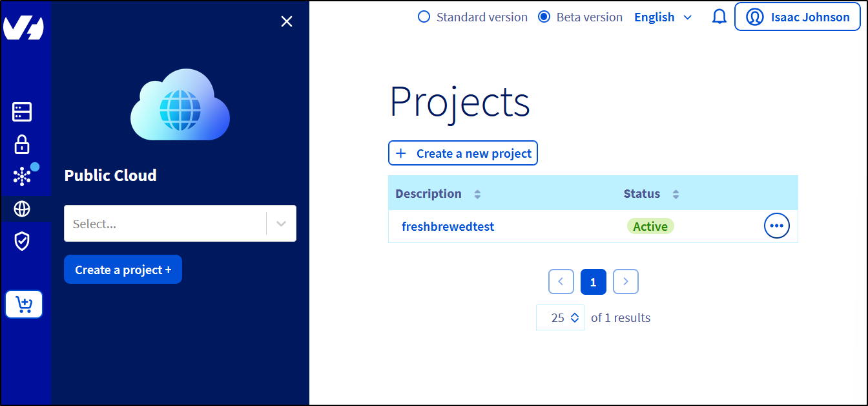Sort projects by Description column
Screen dimensions: 868x406
coord(477,194)
